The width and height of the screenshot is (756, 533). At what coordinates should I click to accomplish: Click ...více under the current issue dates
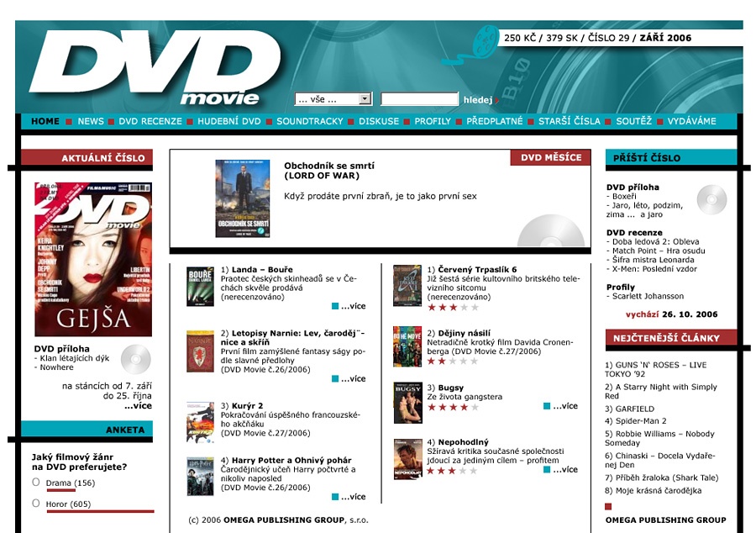pos(138,406)
